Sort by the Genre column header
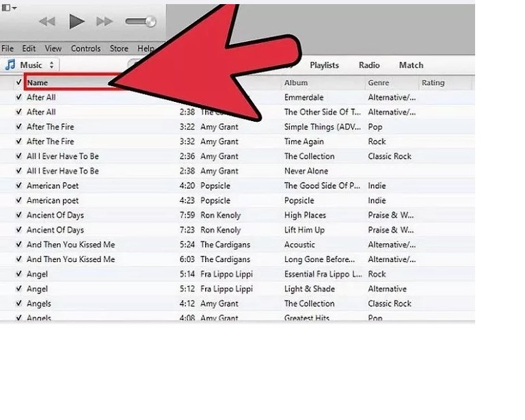 [379, 83]
